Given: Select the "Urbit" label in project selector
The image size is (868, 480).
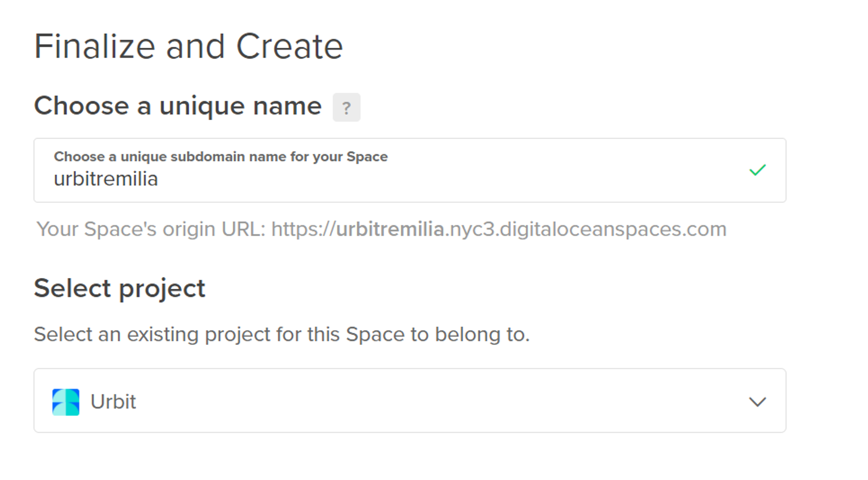Looking at the screenshot, I should (113, 402).
